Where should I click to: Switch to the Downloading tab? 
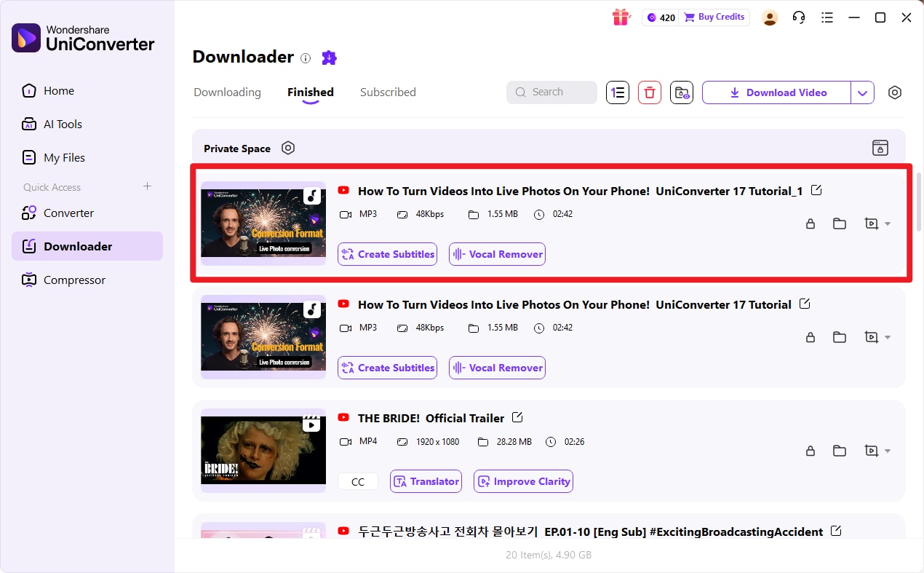[226, 92]
